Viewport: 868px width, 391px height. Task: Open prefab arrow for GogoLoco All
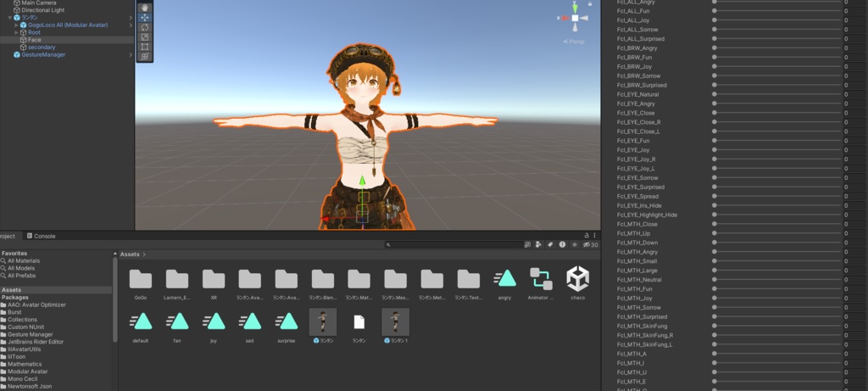pyautogui.click(x=131, y=25)
